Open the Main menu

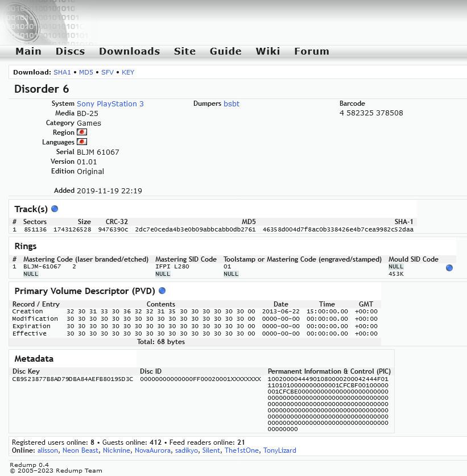point(28,51)
